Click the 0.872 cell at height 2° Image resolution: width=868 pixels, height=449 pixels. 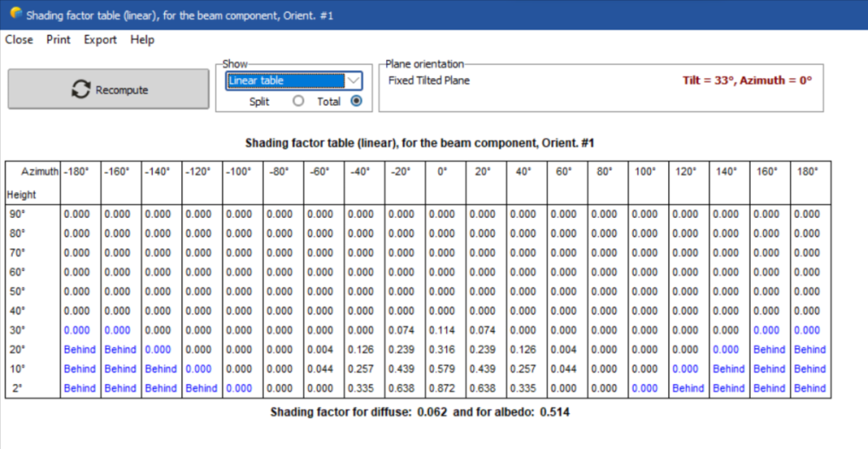(x=442, y=388)
